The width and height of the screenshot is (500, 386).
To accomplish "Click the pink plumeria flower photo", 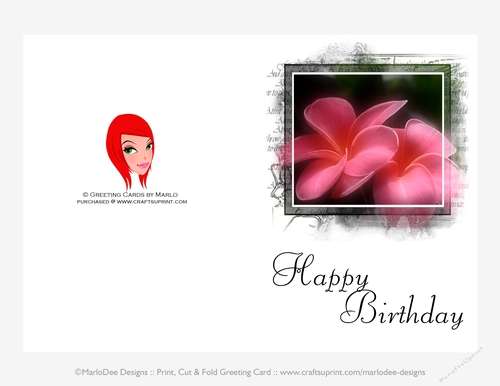I will pyautogui.click(x=368, y=139).
